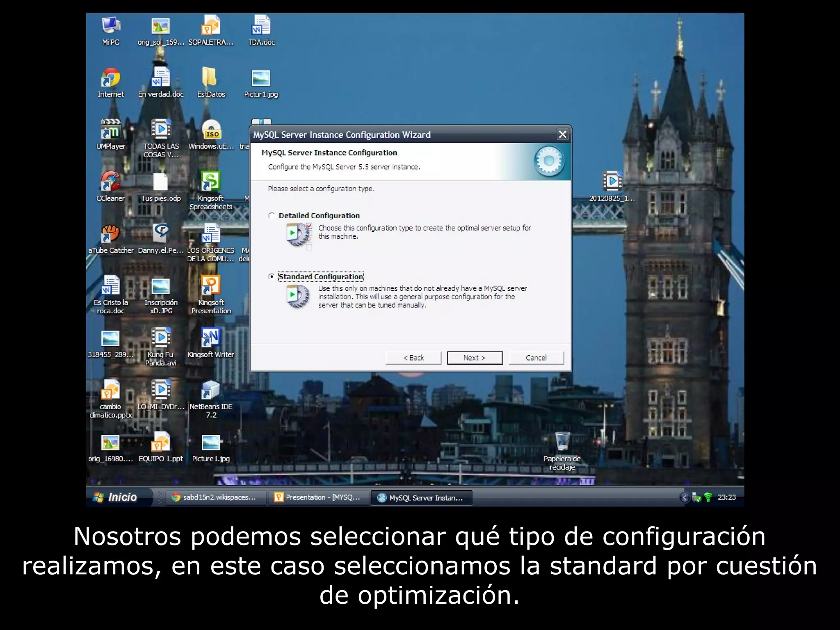The width and height of the screenshot is (840, 630).
Task: Select the 20120825_1 video icon
Action: 612,181
